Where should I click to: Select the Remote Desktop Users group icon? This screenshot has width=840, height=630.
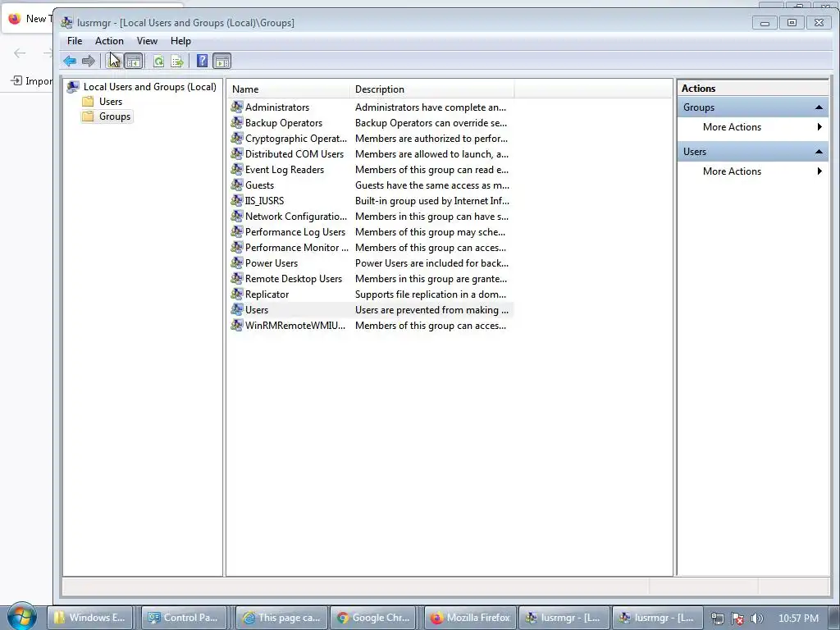[x=237, y=279]
